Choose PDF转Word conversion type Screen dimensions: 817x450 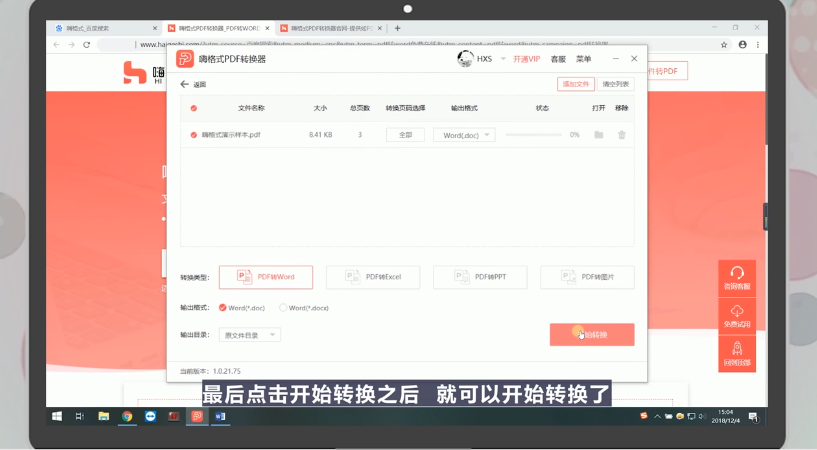[266, 277]
